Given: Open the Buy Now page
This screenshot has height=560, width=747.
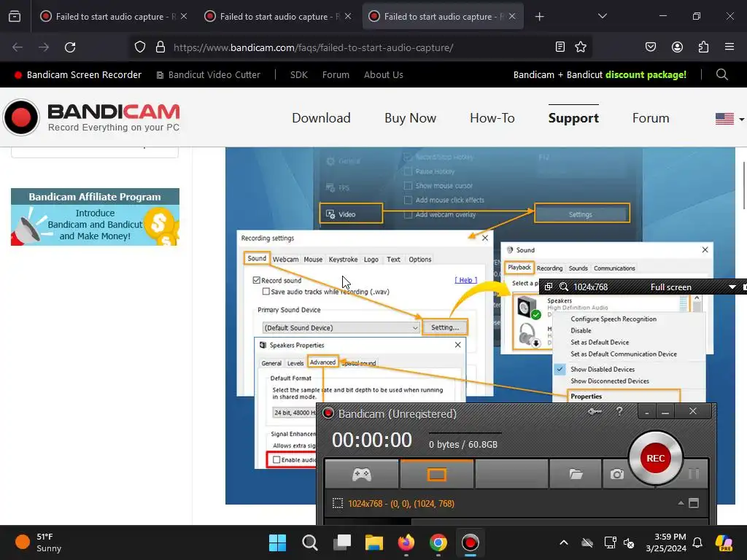Looking at the screenshot, I should [x=410, y=117].
